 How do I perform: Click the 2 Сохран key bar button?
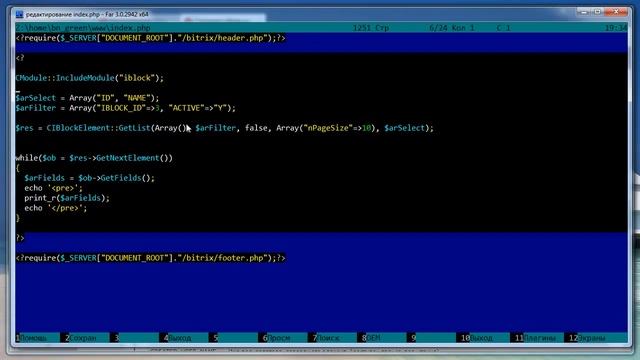click(x=80, y=338)
